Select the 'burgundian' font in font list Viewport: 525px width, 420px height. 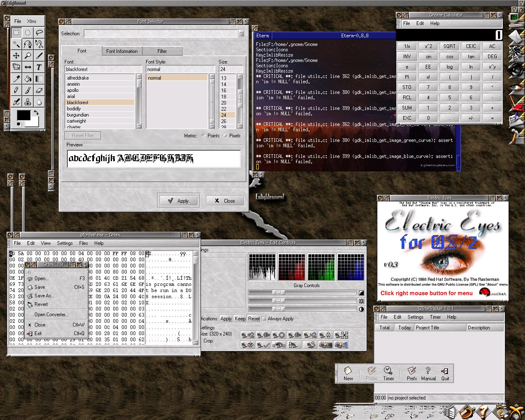pyautogui.click(x=100, y=115)
